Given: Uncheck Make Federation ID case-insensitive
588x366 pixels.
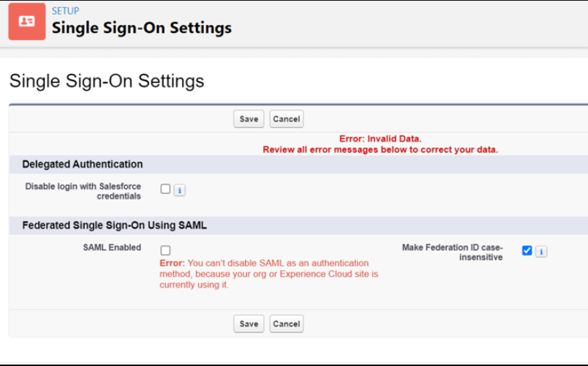Looking at the screenshot, I should click(x=527, y=250).
